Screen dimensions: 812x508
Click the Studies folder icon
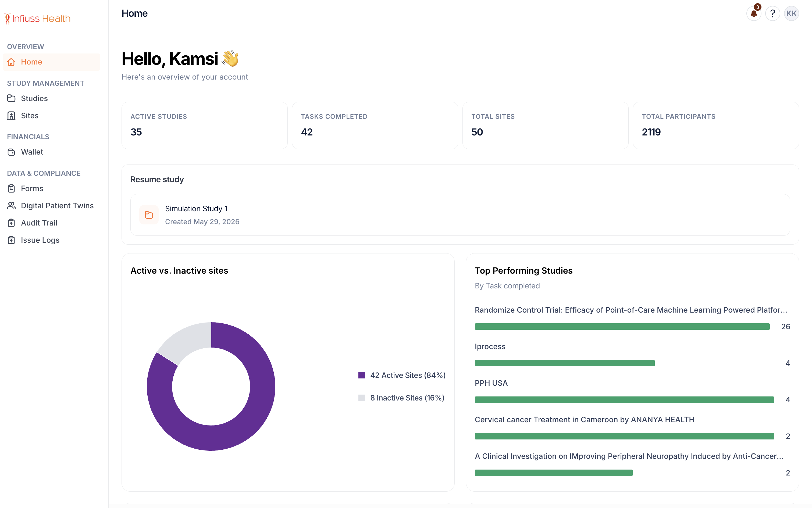coord(11,98)
